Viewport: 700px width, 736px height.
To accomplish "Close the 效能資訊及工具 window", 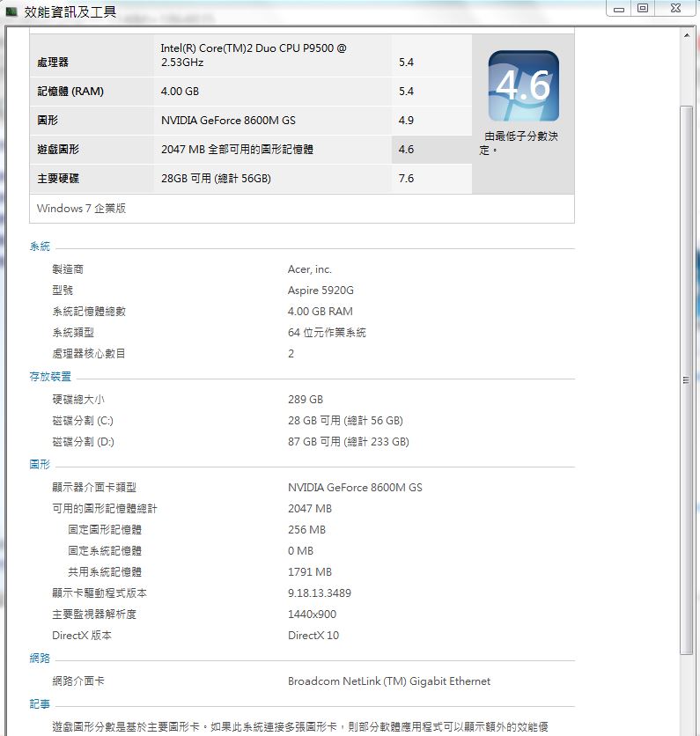I will (675, 9).
